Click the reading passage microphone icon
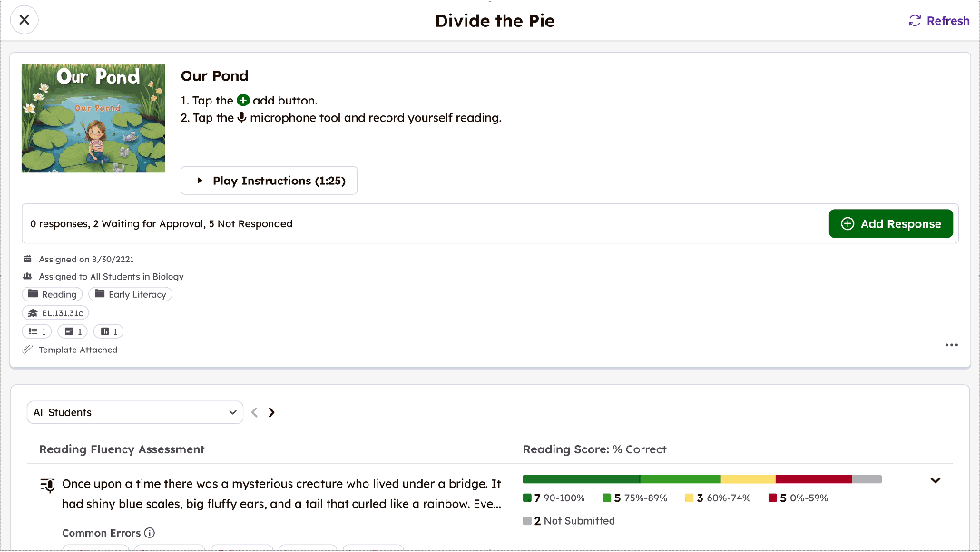Screen dimensions: 980x552 click(x=48, y=485)
